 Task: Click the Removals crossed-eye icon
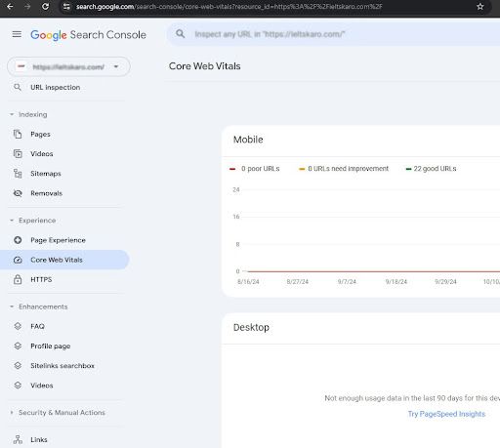tap(18, 193)
